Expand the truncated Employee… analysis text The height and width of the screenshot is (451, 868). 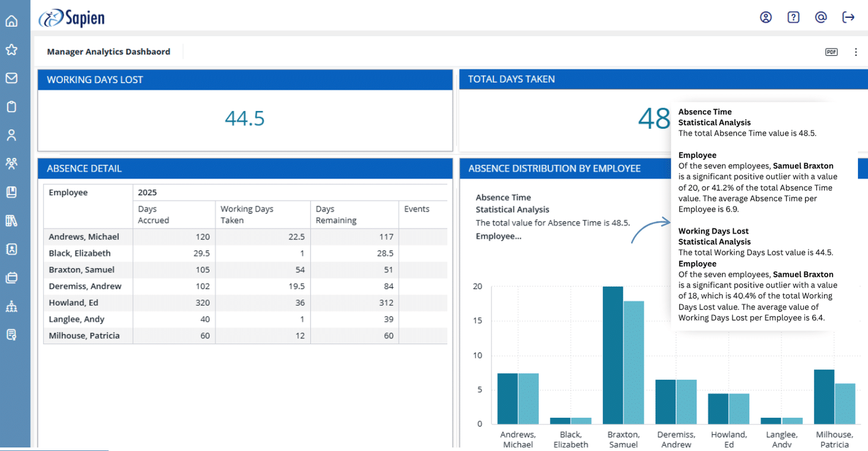click(x=498, y=236)
